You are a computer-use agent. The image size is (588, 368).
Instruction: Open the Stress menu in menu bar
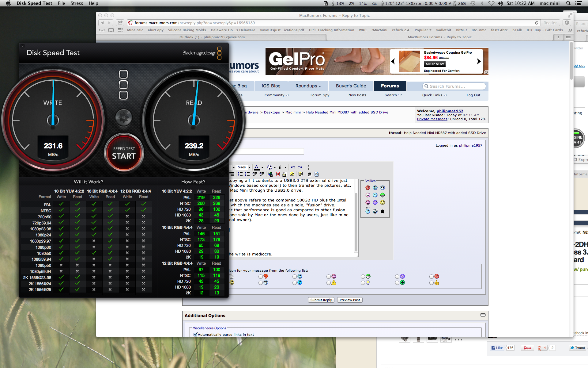77,3
